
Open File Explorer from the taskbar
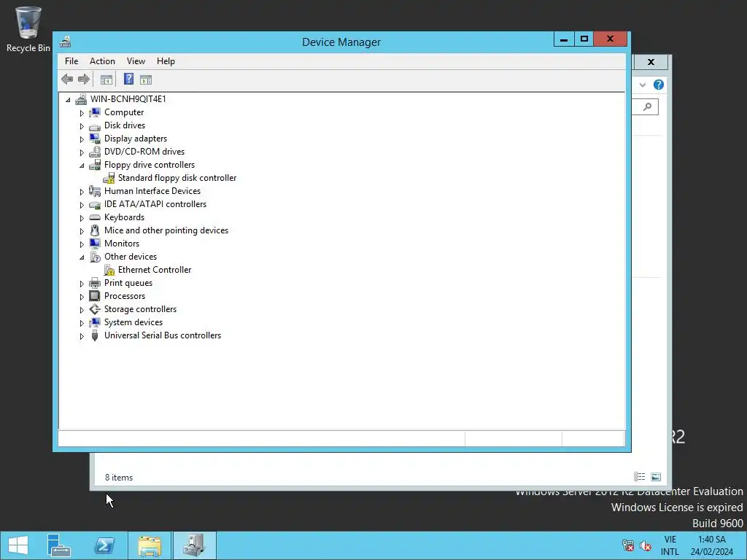pyautogui.click(x=150, y=545)
